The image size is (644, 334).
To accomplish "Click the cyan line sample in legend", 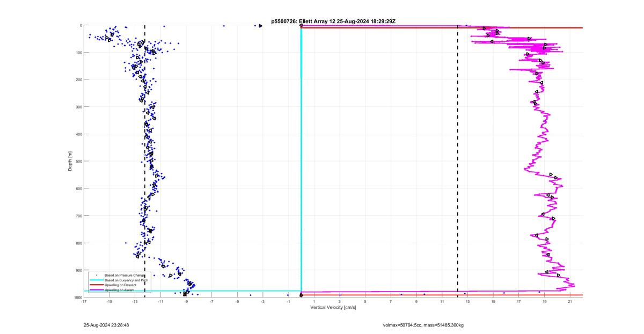I will pyautogui.click(x=96, y=280).
